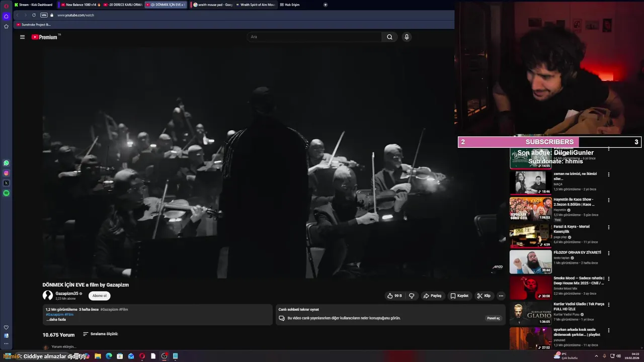
Task: Go back with browser back arrow
Action: tap(17, 15)
